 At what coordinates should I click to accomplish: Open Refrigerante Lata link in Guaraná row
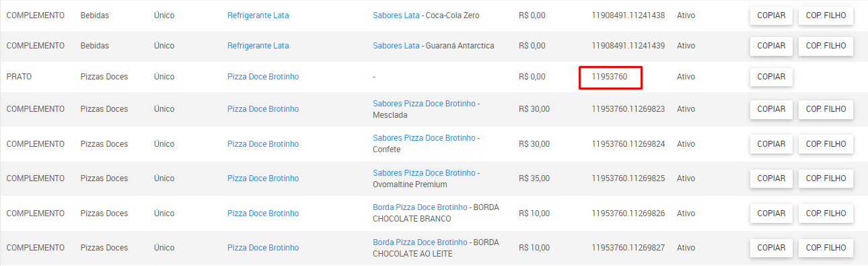[258, 46]
